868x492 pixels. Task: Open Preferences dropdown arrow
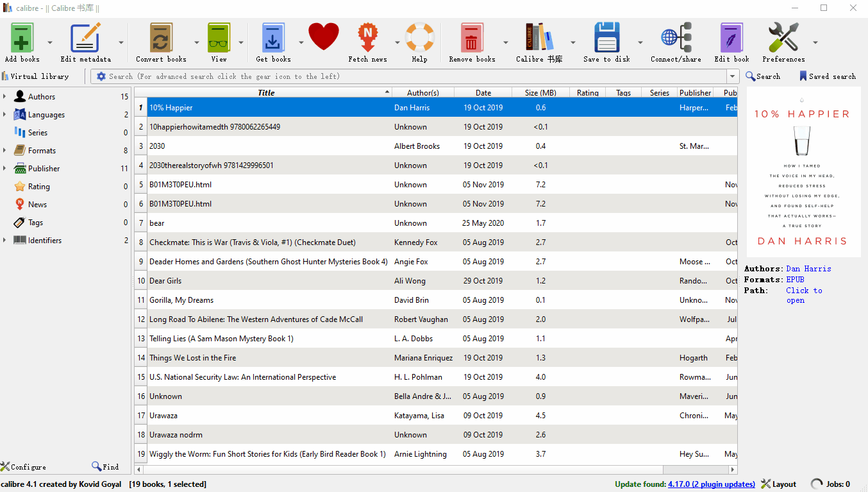point(815,42)
